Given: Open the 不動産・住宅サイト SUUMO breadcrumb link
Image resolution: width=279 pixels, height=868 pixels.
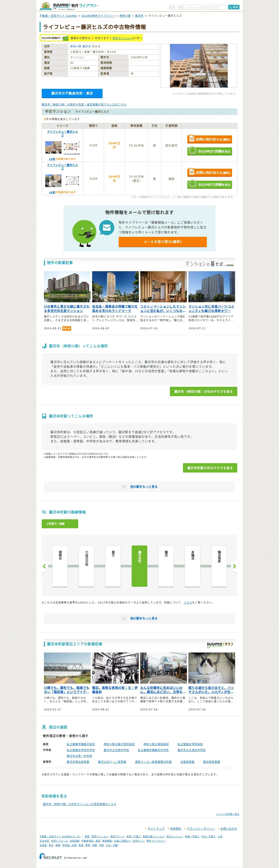Looking at the screenshot, I should (58, 16).
